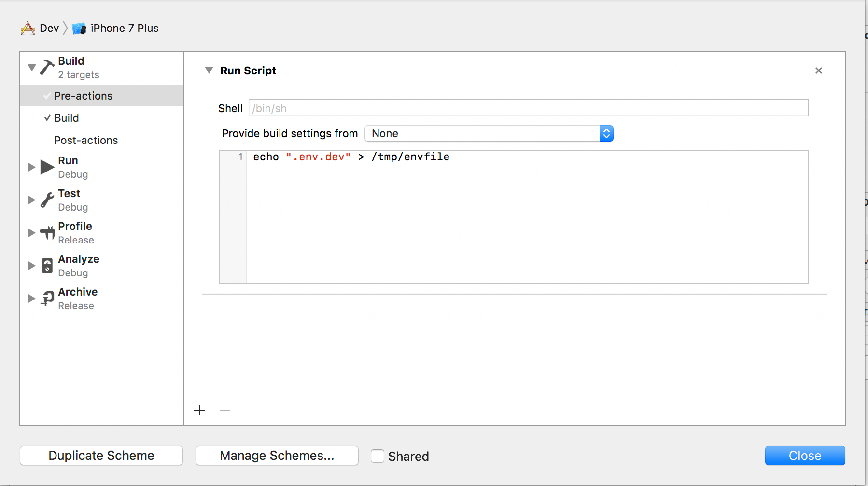Open Manage Schemes dialog
This screenshot has width=868, height=486.
tap(276, 455)
